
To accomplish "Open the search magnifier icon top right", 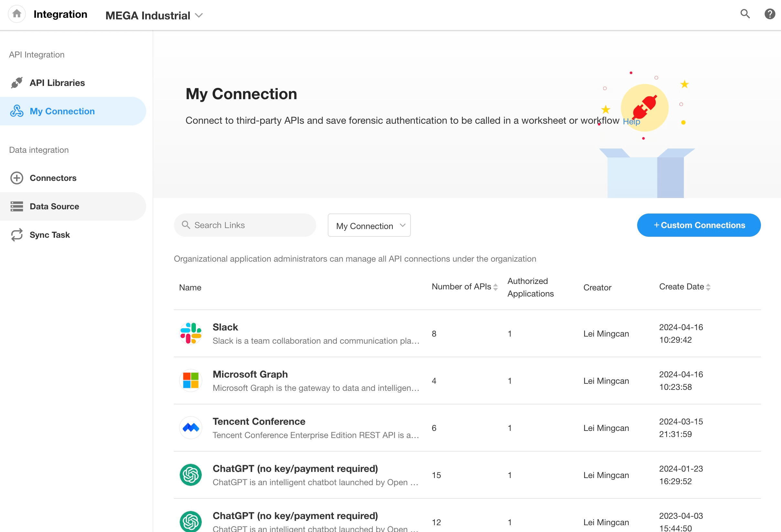I will [x=745, y=14].
